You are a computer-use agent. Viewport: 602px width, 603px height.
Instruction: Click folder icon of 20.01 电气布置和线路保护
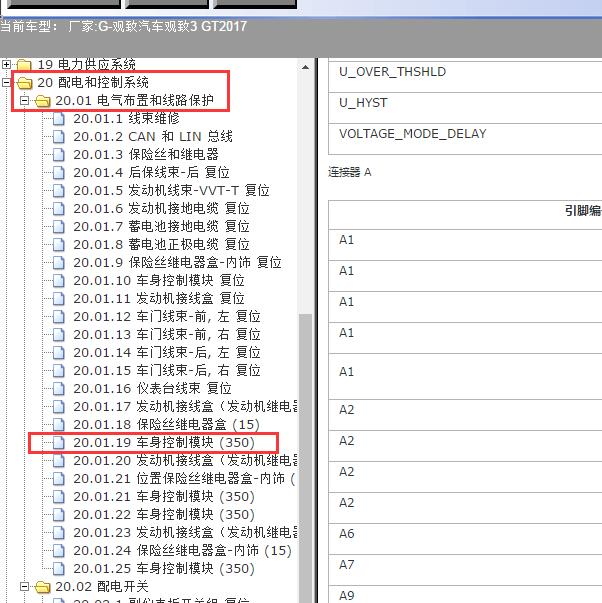pyautogui.click(x=42, y=101)
